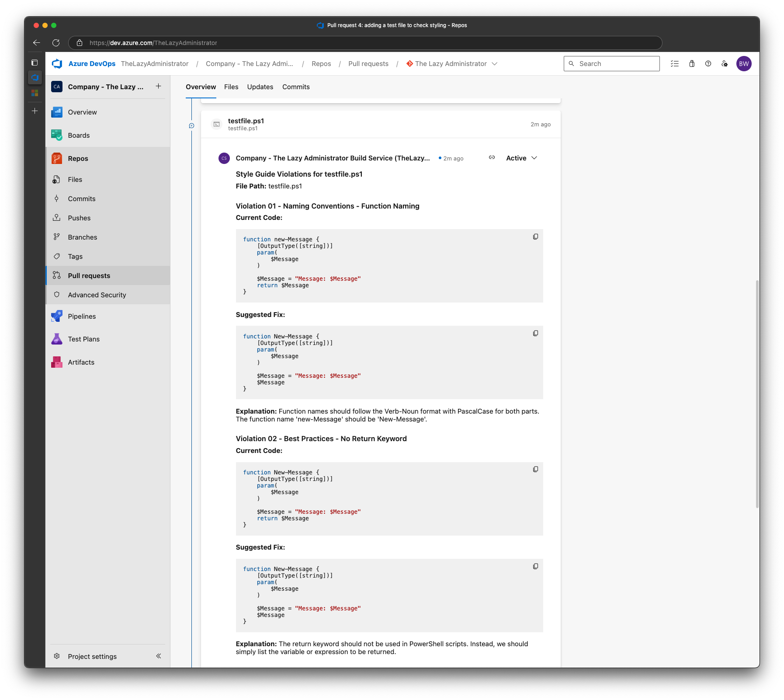This screenshot has width=784, height=700.
Task: Add a new tab with the browser plus icon
Action: 35,111
